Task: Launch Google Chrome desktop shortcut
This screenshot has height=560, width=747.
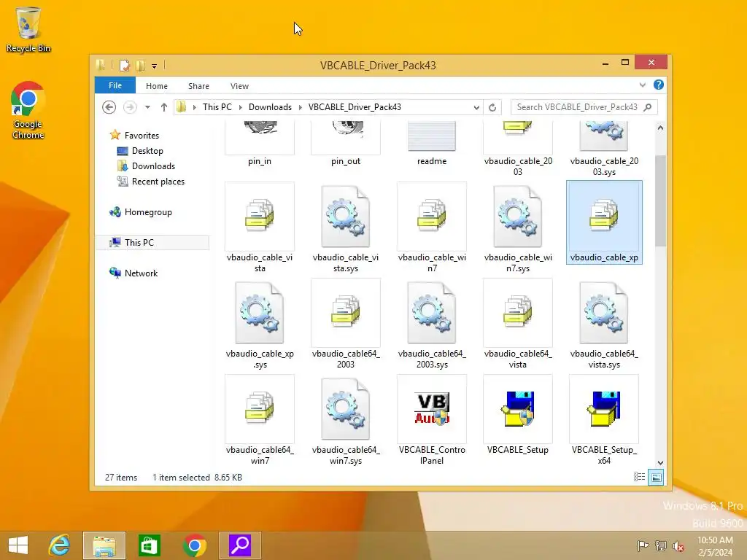Action: (x=28, y=110)
